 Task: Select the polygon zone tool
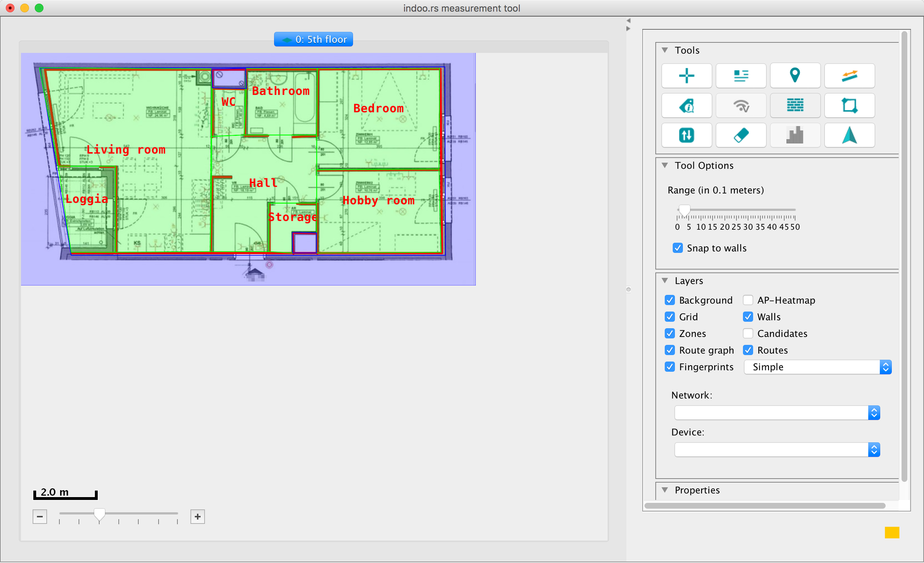pyautogui.click(x=849, y=105)
